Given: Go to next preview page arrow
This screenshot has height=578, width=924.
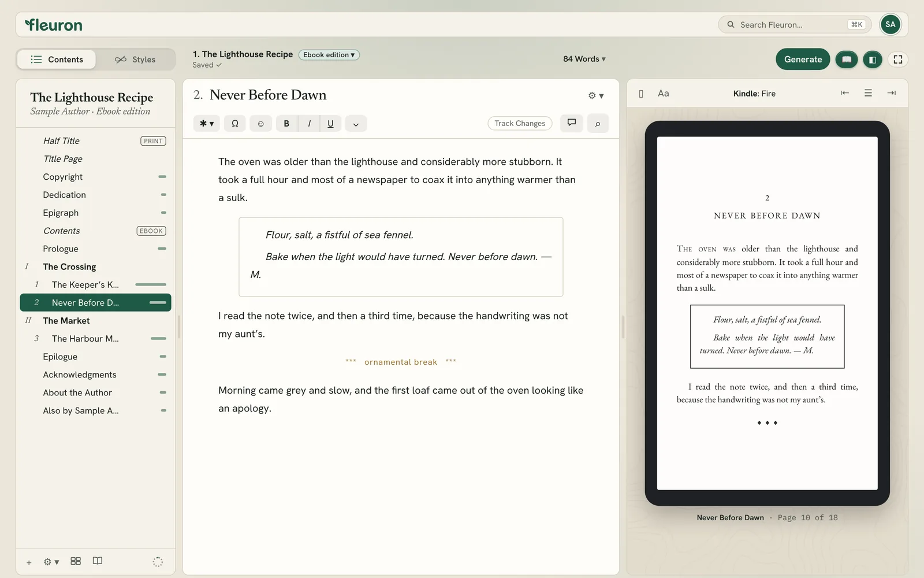Looking at the screenshot, I should coord(891,93).
